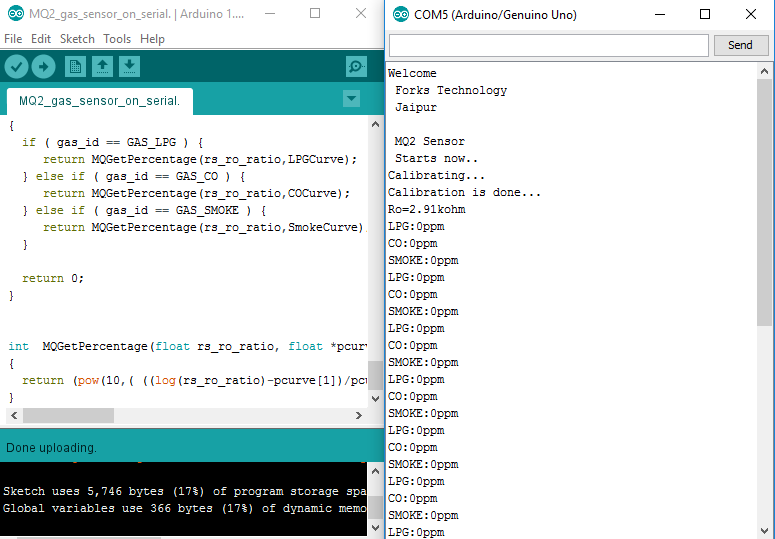Viewport: 775px width, 539px height.
Task: Click the Send button in COM5 window
Action: 740,45
